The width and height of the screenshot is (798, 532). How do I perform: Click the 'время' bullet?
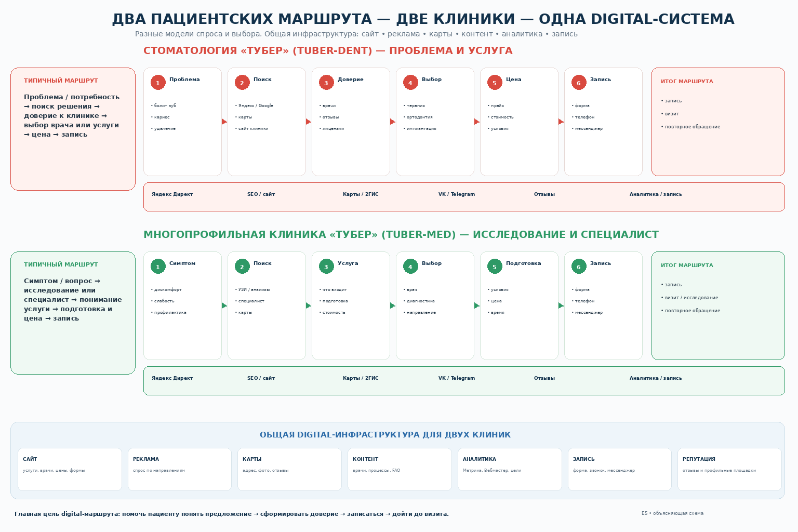[x=496, y=313]
